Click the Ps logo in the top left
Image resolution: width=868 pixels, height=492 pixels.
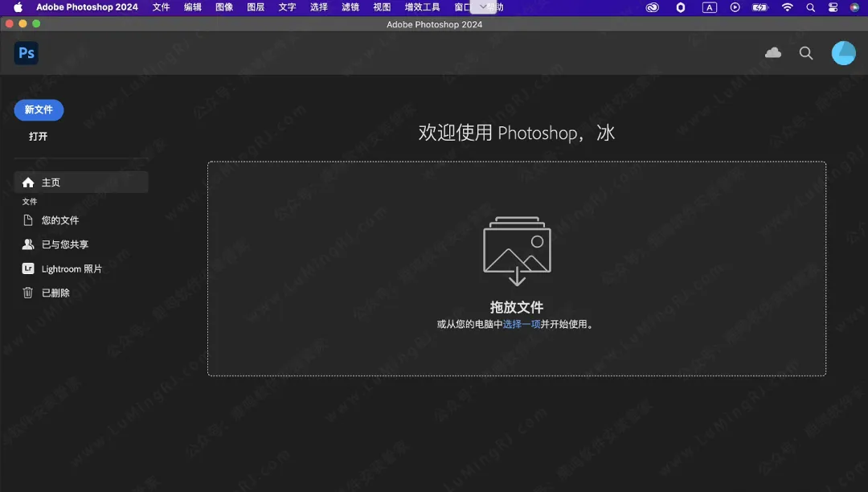[x=26, y=52]
